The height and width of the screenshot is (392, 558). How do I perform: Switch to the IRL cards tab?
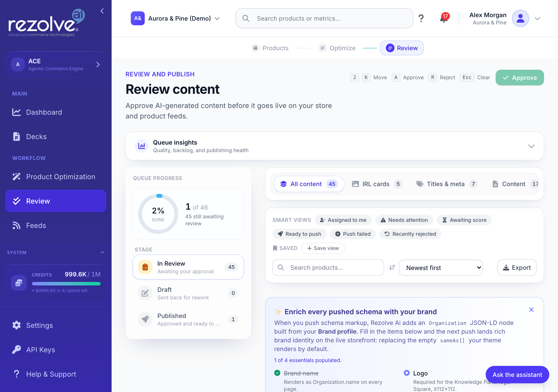tap(377, 184)
